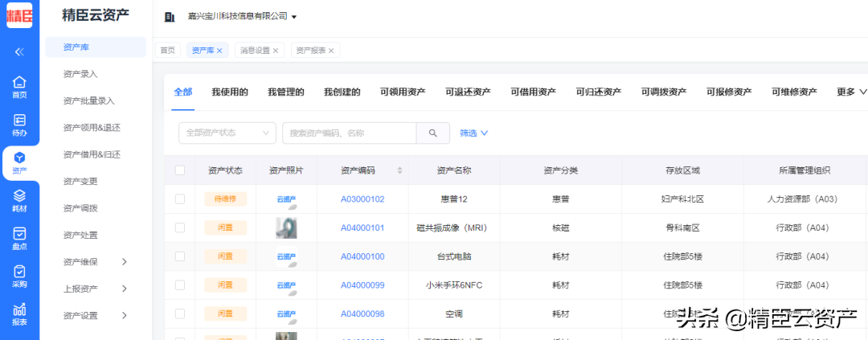The width and height of the screenshot is (868, 340).
Task: Open photo thumbnail for 惠普12 row
Action: 287,199
